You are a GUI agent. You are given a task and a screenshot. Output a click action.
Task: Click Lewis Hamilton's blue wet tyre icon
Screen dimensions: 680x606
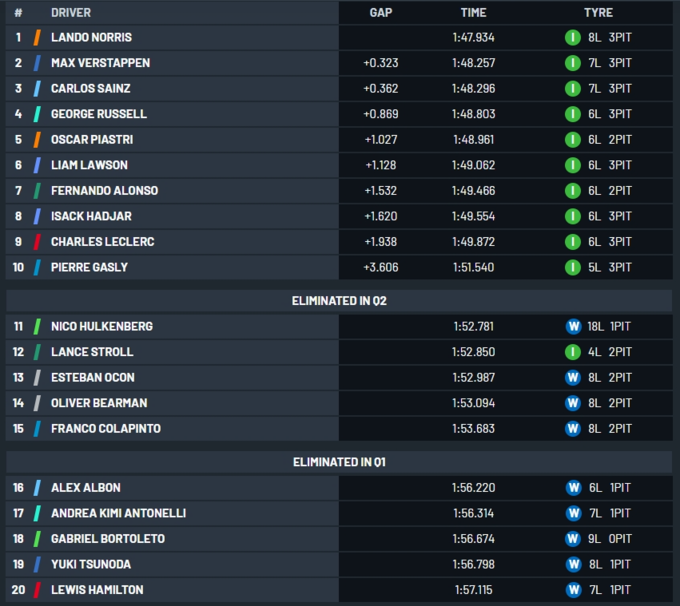pos(573,590)
